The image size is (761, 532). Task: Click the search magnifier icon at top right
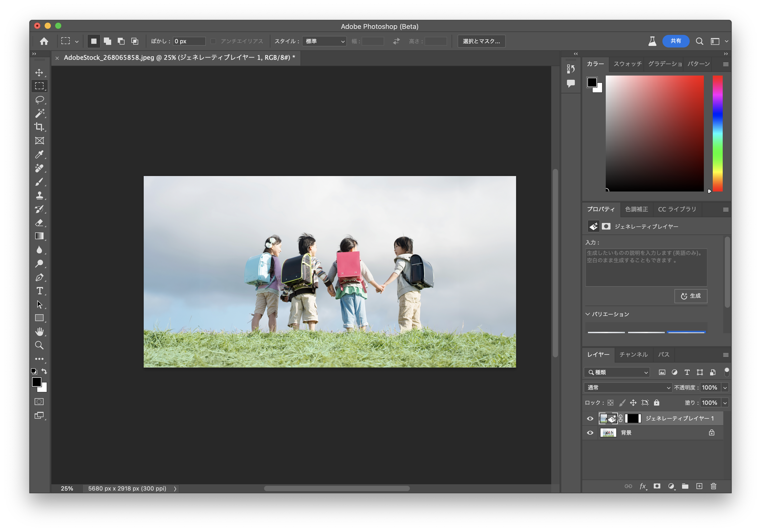(x=699, y=41)
